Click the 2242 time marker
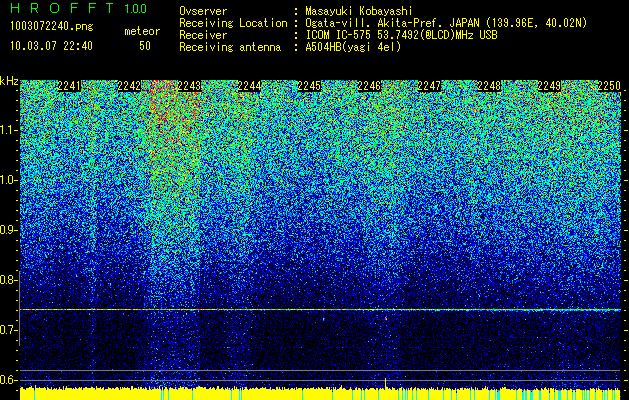 coord(129,86)
